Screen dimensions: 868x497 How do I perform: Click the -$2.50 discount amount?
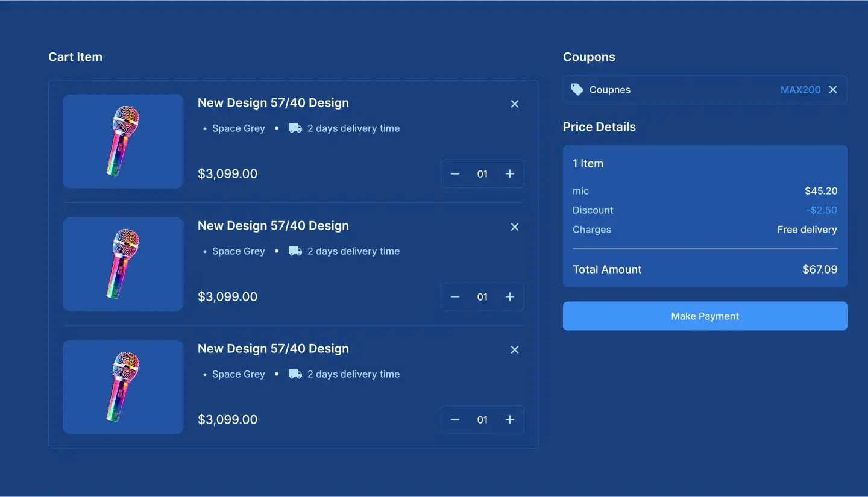tap(822, 210)
